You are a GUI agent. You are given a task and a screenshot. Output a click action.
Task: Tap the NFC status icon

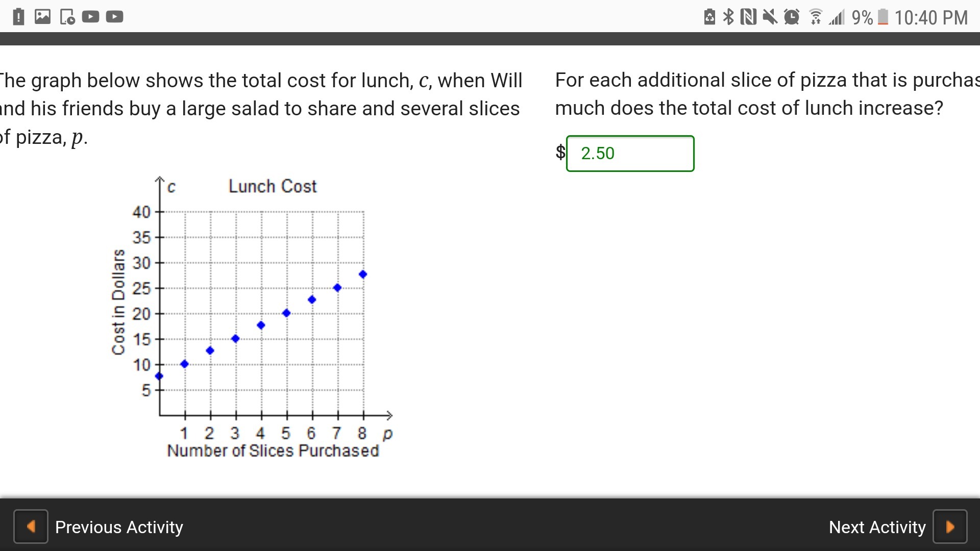point(748,17)
